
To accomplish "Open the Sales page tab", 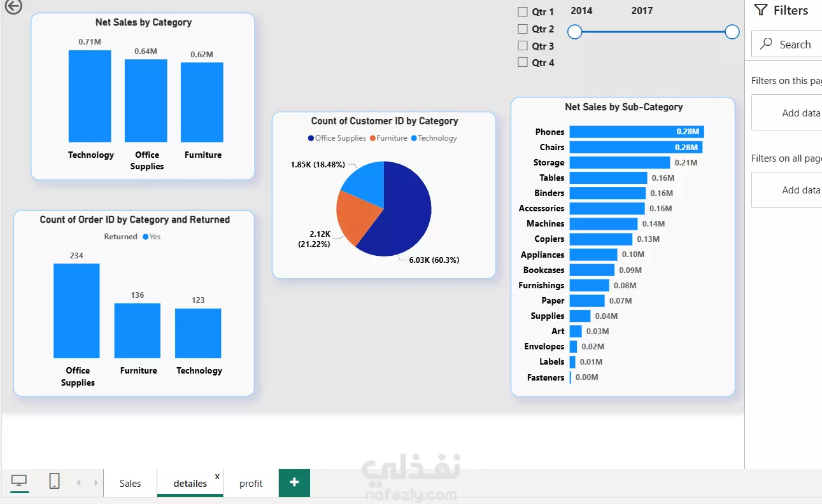I will click(x=130, y=484).
